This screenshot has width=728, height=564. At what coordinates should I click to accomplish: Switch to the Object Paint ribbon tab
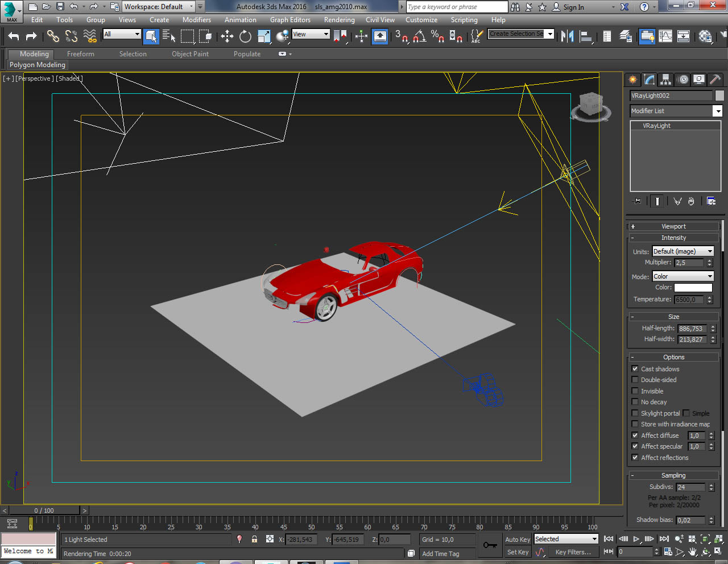[190, 54]
